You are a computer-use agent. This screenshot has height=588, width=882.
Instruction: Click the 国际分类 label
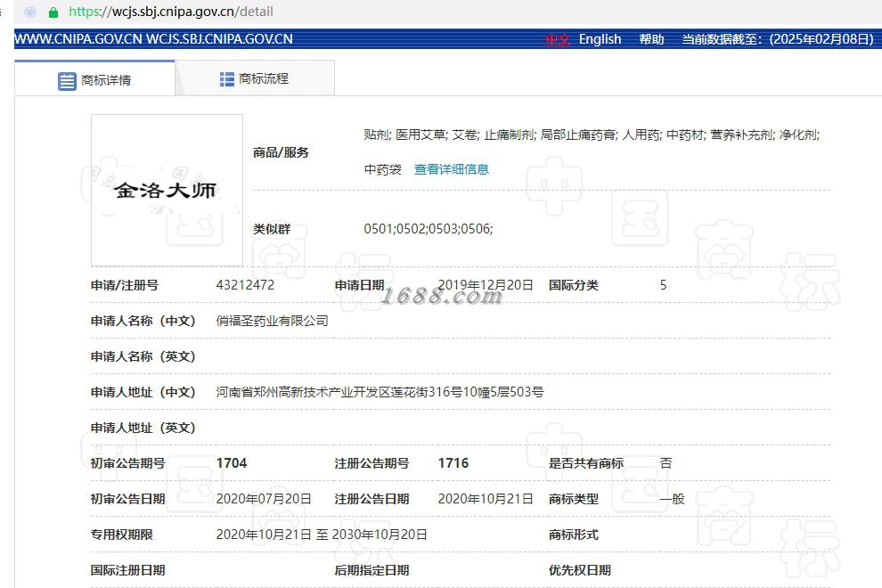(574, 285)
